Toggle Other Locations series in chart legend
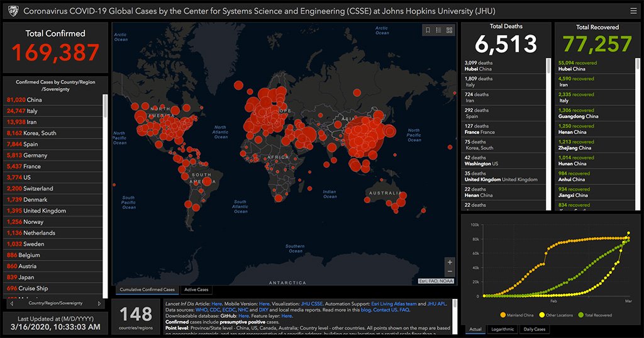This screenshot has width=644, height=338. click(556, 315)
